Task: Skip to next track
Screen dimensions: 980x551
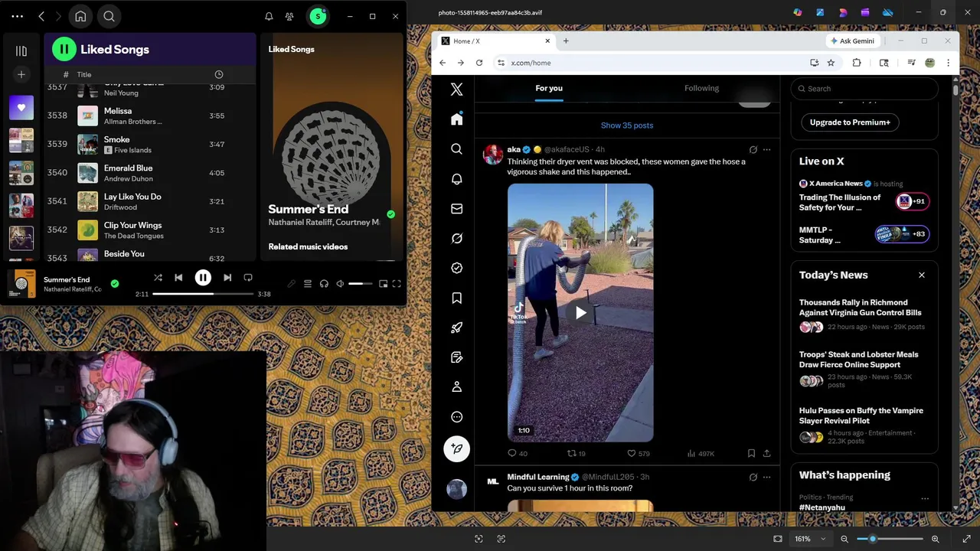Action: (227, 278)
